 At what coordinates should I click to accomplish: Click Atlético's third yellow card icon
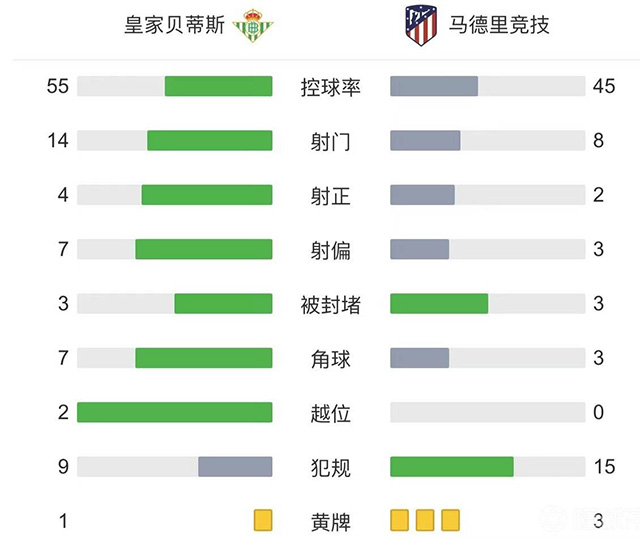coord(450,520)
